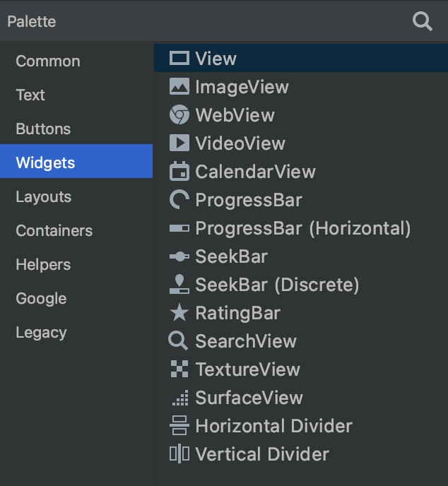Switch to Layouts category

(x=44, y=197)
